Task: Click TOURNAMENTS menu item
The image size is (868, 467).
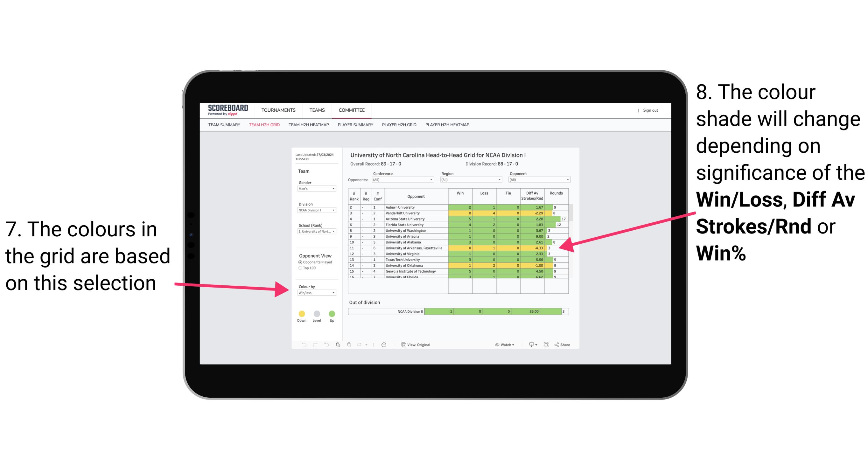Action: pyautogui.click(x=278, y=110)
